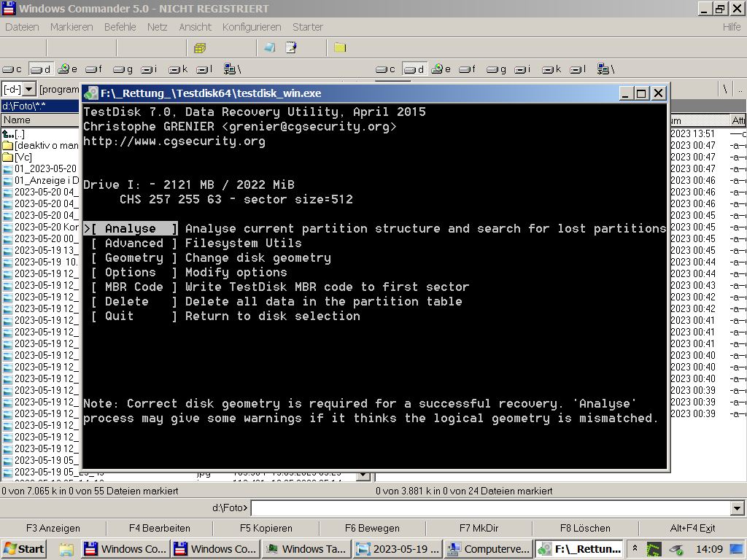Open the [deaktiv o man folder

41,145
